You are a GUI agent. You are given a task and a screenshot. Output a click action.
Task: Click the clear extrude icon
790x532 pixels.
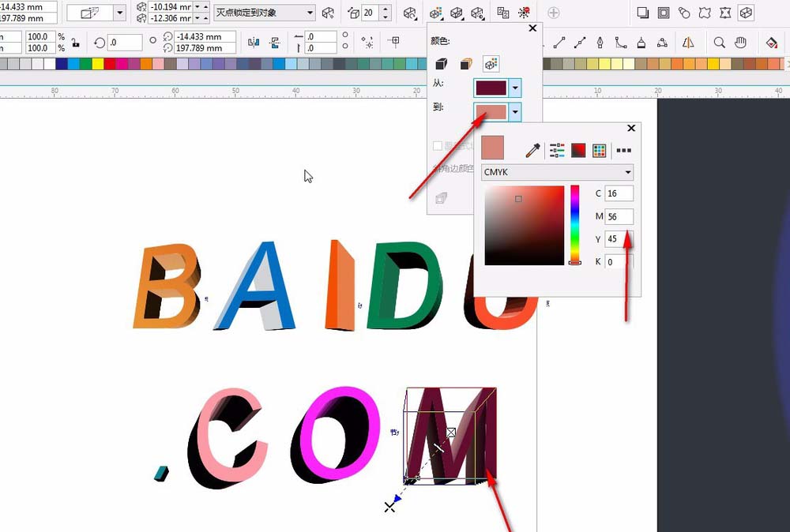click(524, 13)
